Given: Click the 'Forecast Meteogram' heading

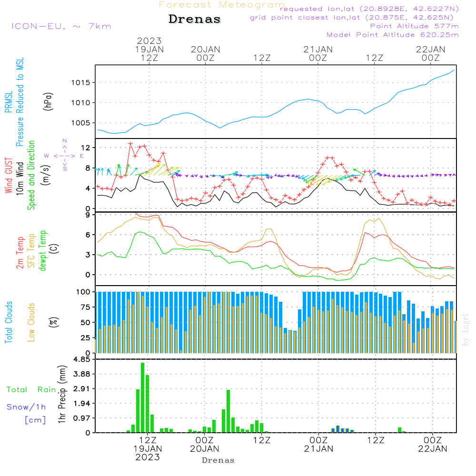Looking at the screenshot, I should click(x=222, y=5).
